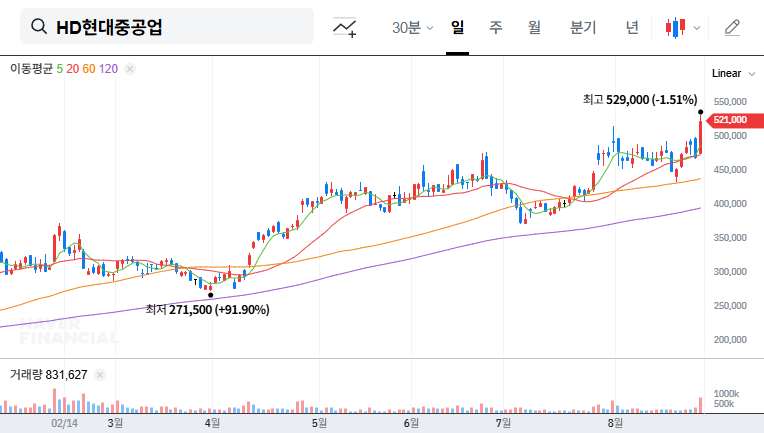
Task: Click the 7월 month axis label
Action: (503, 423)
